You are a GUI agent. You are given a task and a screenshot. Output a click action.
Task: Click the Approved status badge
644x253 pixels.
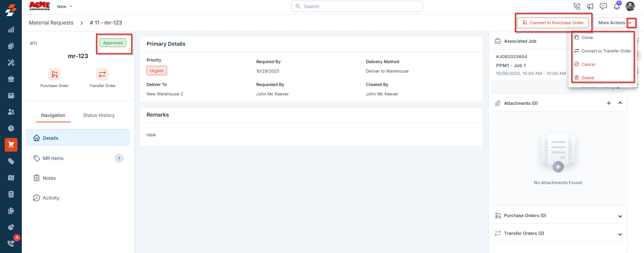[113, 43]
